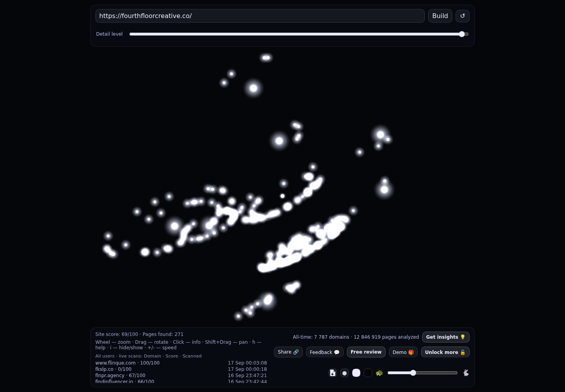Click the 'Detail level' label
The image size is (565, 392).
pos(109,34)
